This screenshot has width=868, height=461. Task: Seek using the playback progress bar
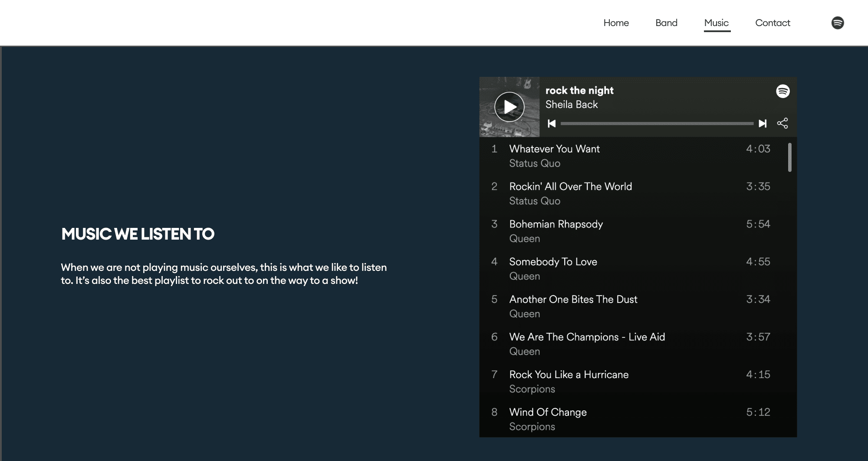point(655,123)
